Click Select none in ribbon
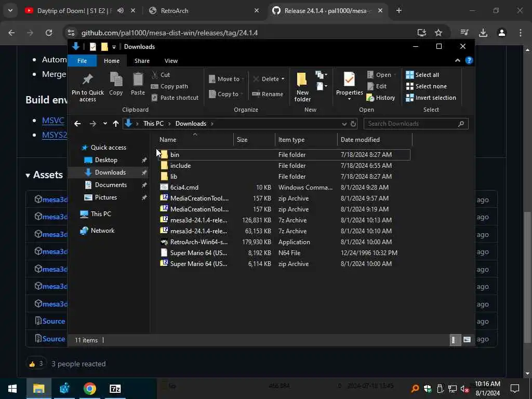The image size is (532, 399). [427, 86]
